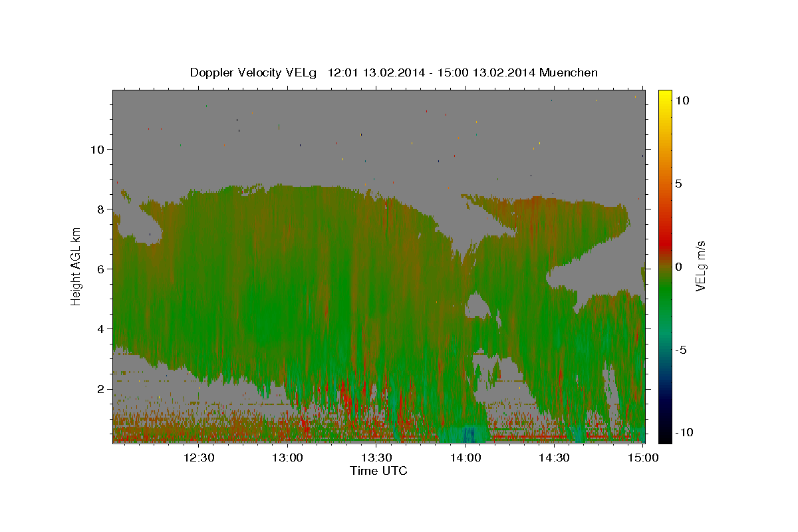Click the colorbar value 0 label

pos(679,267)
